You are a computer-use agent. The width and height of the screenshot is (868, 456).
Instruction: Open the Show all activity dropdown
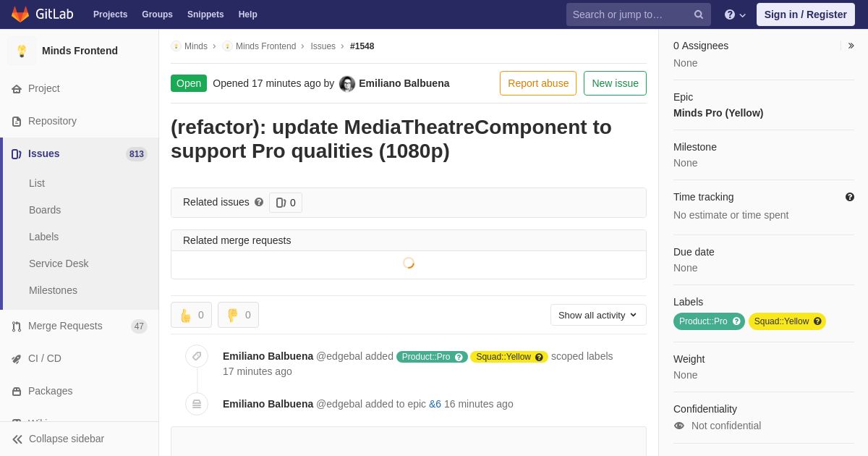(x=598, y=315)
